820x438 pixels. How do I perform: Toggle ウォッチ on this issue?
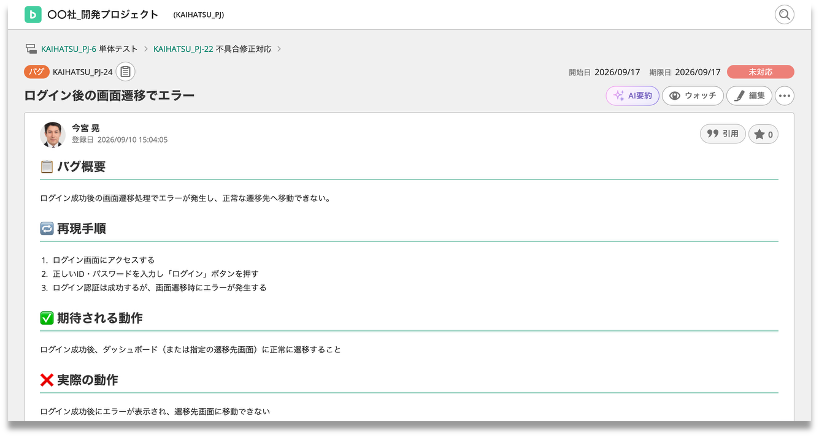pyautogui.click(x=693, y=96)
